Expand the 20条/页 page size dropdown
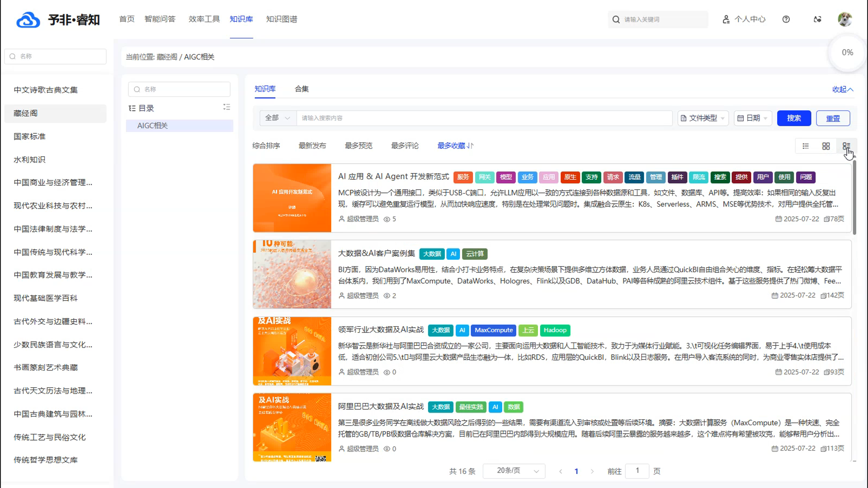Viewport: 868px width, 488px height. [x=514, y=471]
